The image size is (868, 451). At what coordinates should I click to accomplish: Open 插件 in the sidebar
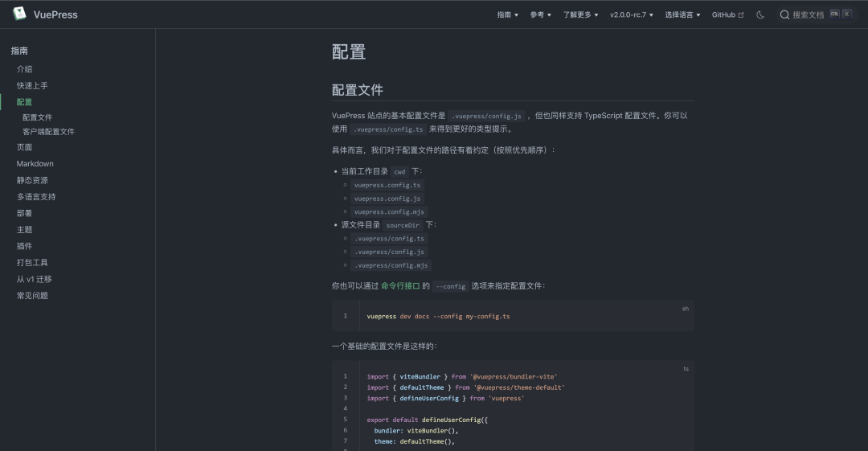pos(24,246)
